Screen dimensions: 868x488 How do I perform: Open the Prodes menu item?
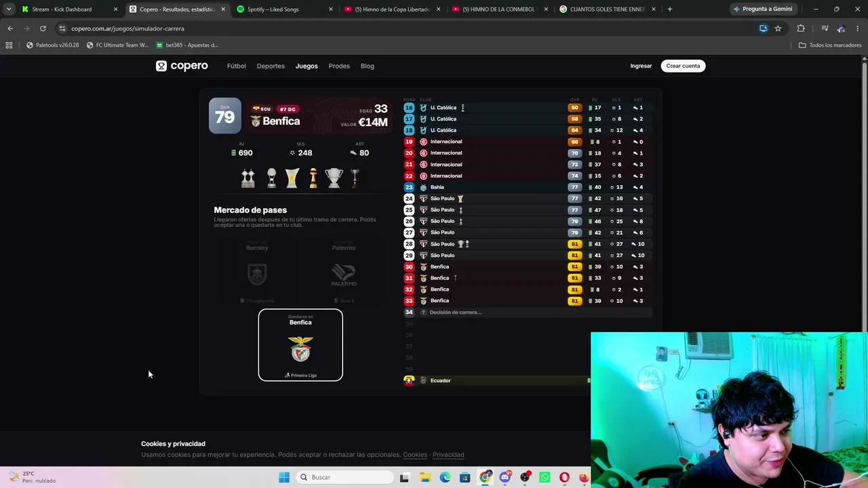coord(339,66)
